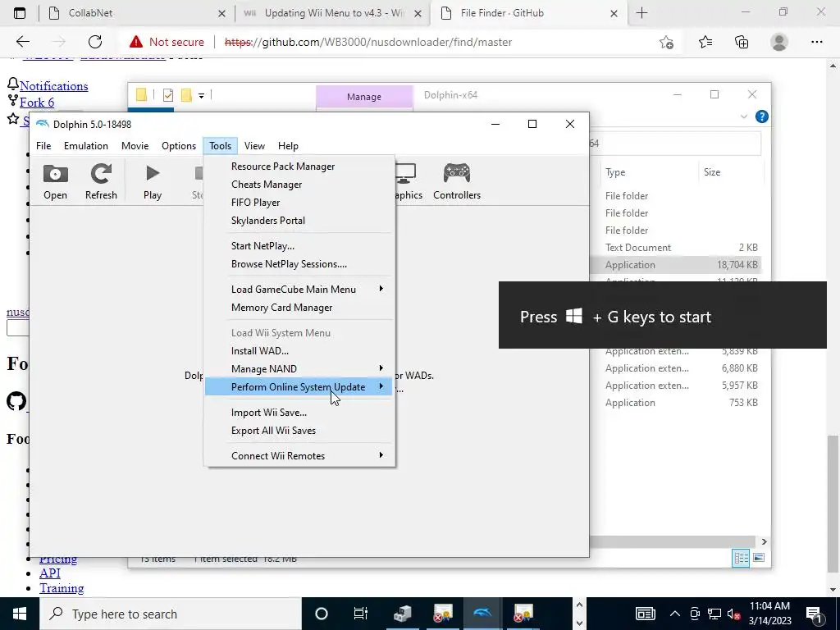Image resolution: width=840 pixels, height=630 pixels.
Task: Open Task View on the taskbar
Action: point(361,614)
